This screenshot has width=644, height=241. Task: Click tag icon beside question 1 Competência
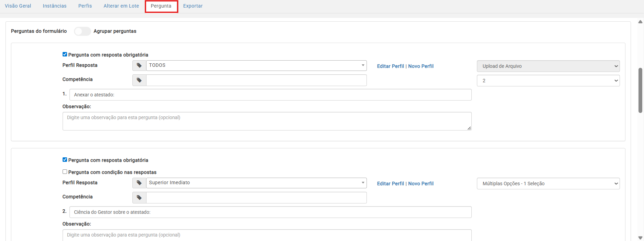click(x=139, y=80)
